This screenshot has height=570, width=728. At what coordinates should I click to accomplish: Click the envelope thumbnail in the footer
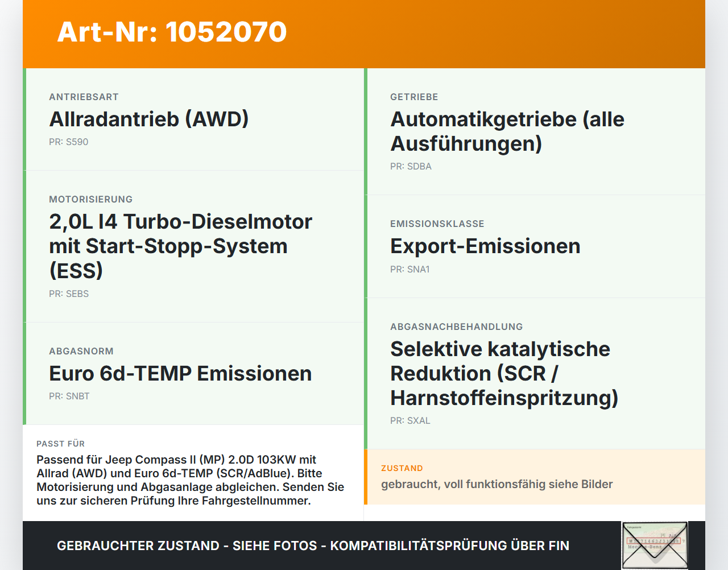click(655, 546)
